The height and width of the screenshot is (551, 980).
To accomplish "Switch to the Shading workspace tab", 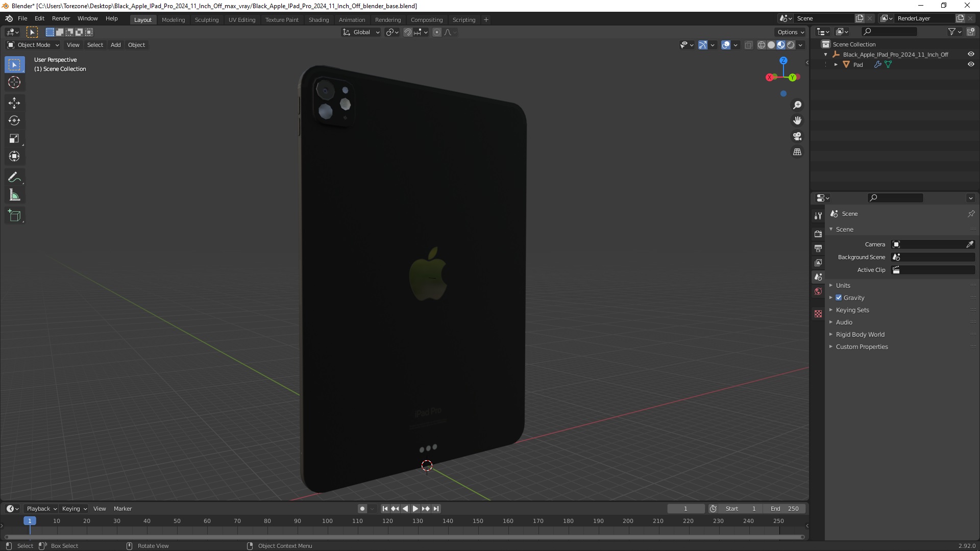I will (318, 20).
